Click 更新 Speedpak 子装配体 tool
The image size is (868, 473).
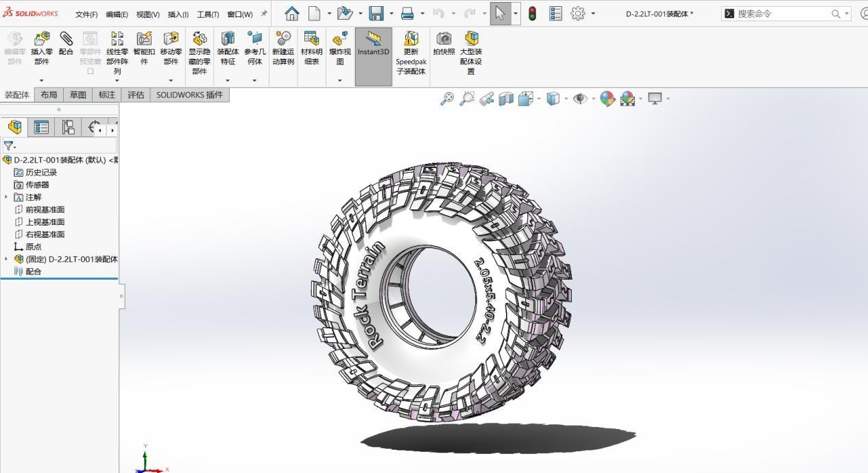pyautogui.click(x=411, y=53)
